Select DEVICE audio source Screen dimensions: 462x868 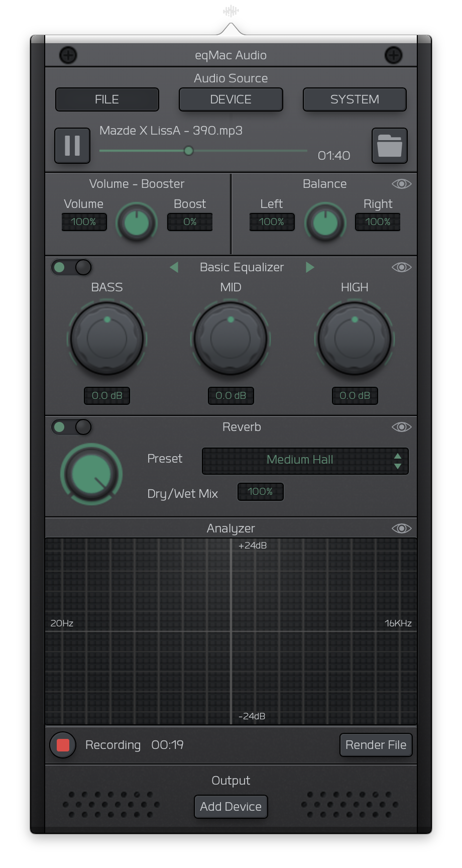[x=231, y=99]
